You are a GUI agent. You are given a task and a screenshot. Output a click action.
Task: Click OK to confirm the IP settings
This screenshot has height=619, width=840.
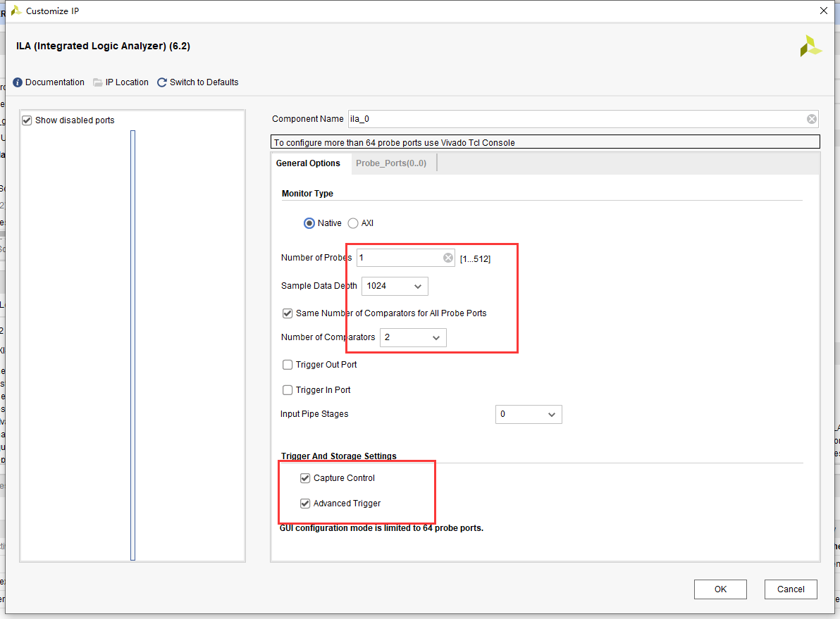click(720, 589)
